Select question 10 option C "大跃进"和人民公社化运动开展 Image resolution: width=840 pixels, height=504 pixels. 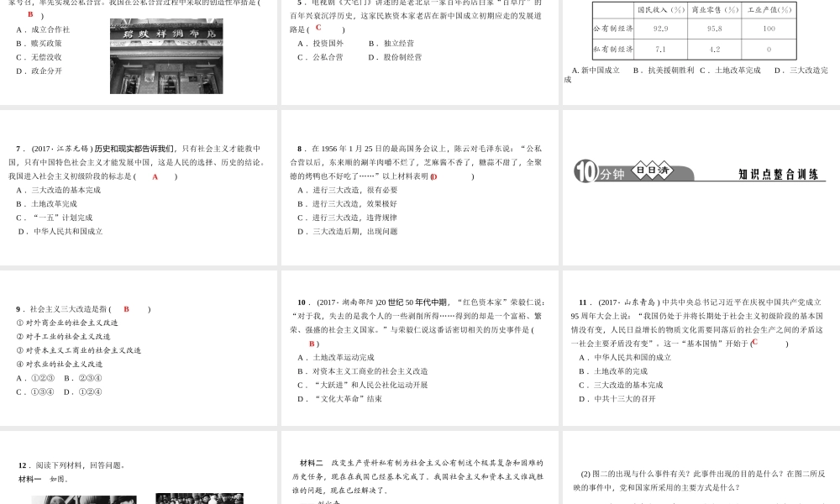click(363, 385)
